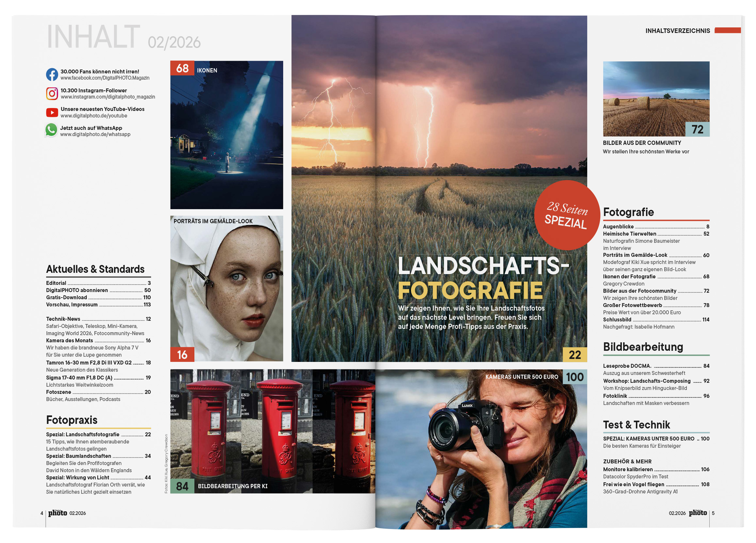Click the Instagram logo icon
756x543 pixels.
click(x=52, y=94)
